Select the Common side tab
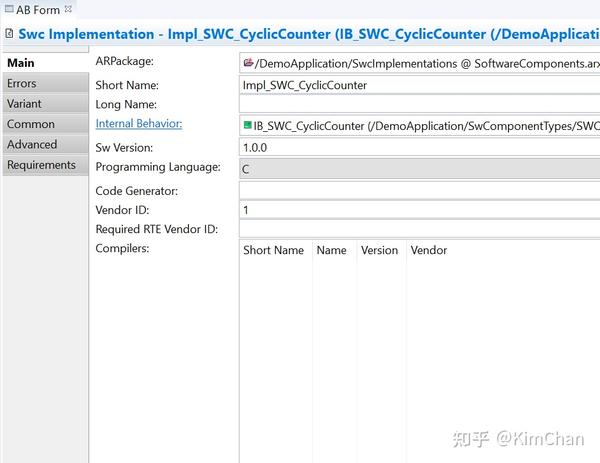 (x=30, y=124)
